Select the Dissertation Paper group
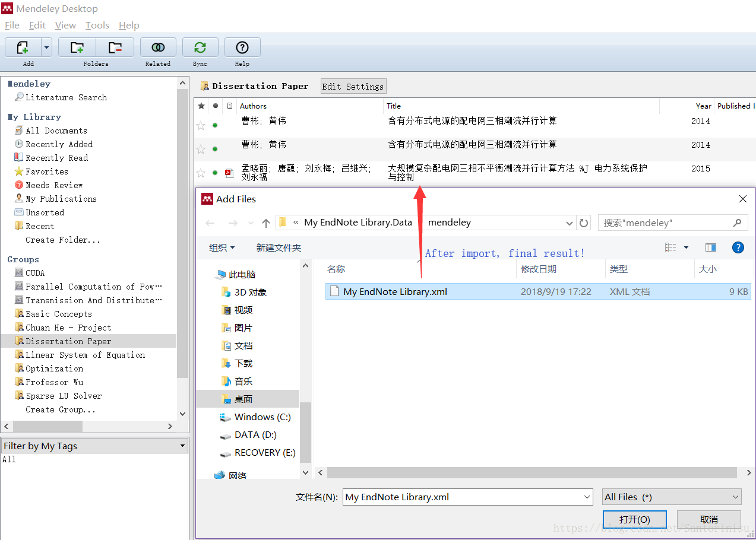756x540 pixels. (x=88, y=341)
